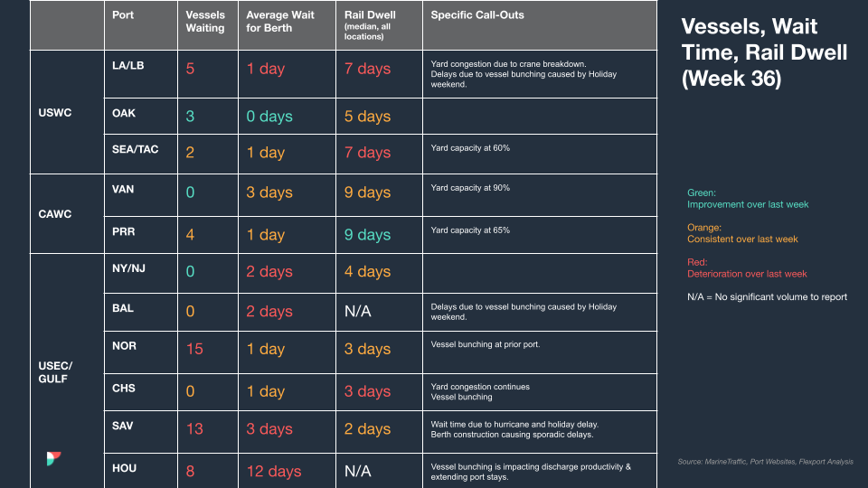Click NOR vessels waiting value 15

(194, 349)
